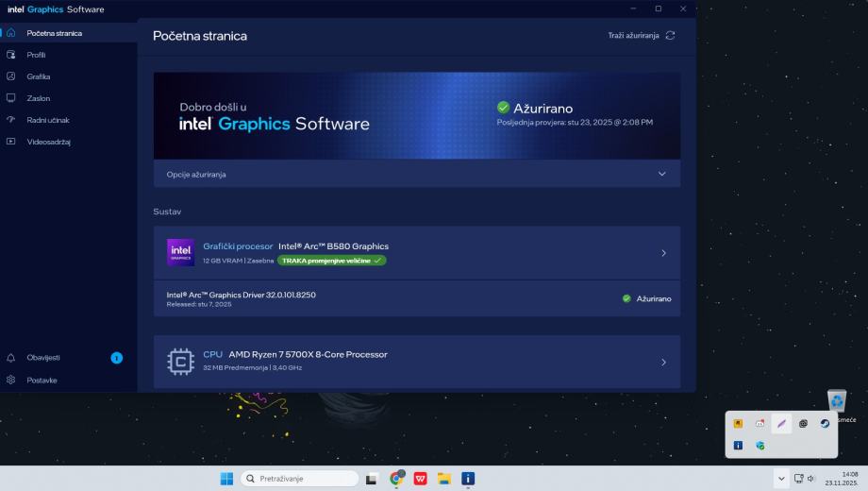The height and width of the screenshot is (491, 868).
Task: Open Task View on the taskbar
Action: (372, 479)
